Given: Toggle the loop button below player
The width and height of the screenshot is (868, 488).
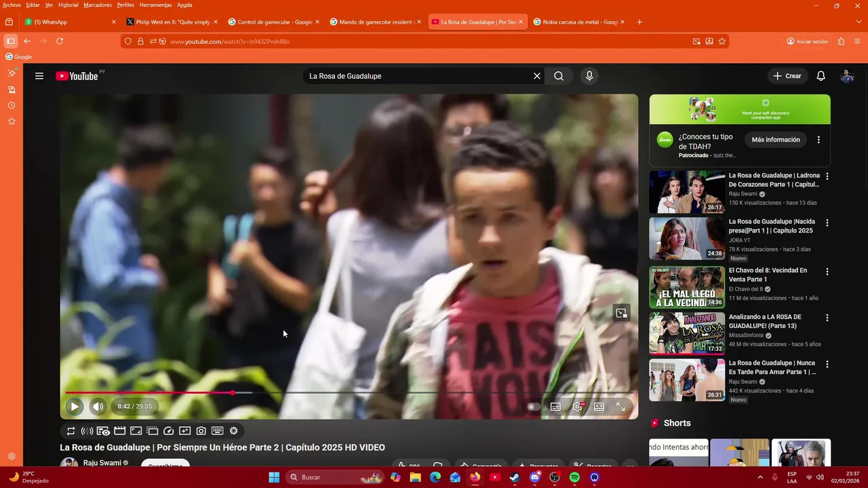Looking at the screenshot, I should point(71,431).
